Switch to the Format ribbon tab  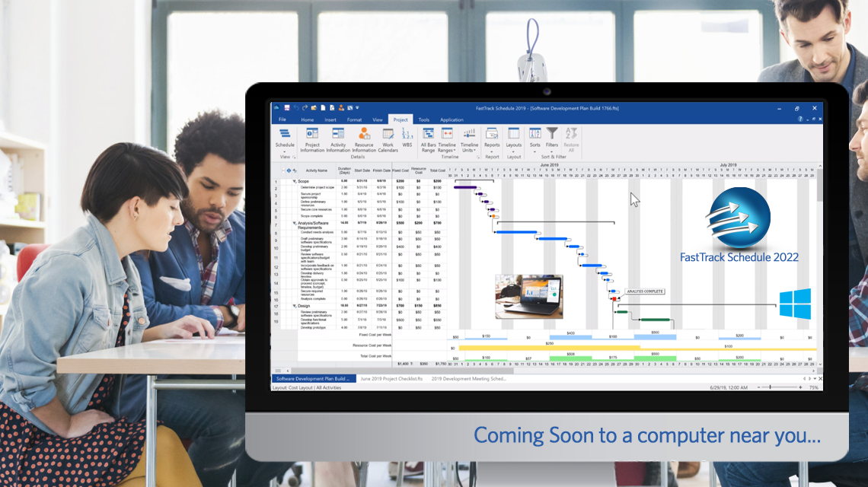(x=355, y=119)
